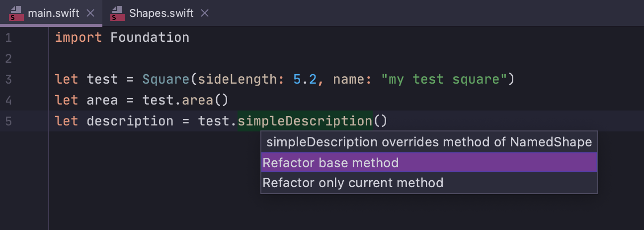Viewport: 644px width, 230px height.
Task: Click the Swift file icon on Shapes.swift tab
Action: [x=118, y=13]
